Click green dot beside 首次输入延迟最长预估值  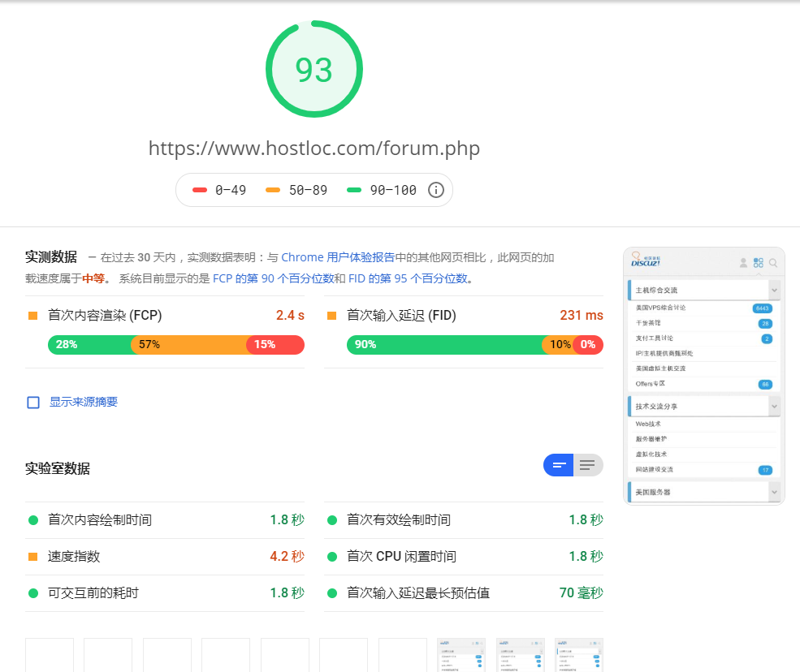click(x=332, y=593)
